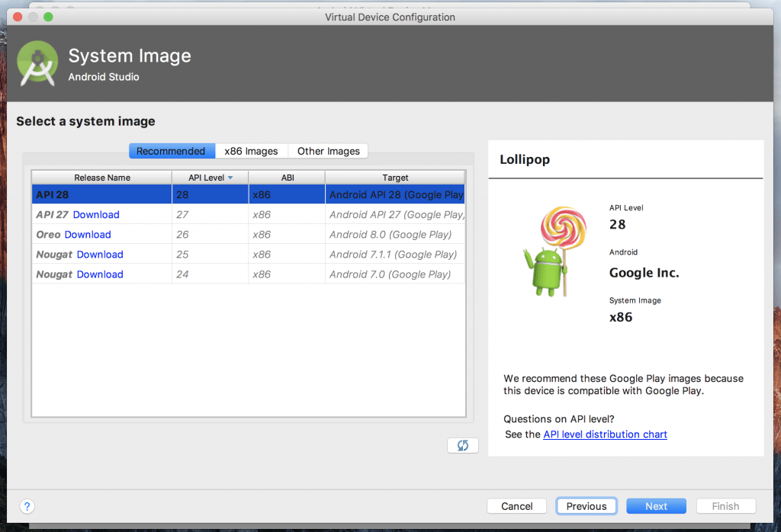Click the Cancel button

click(x=516, y=506)
